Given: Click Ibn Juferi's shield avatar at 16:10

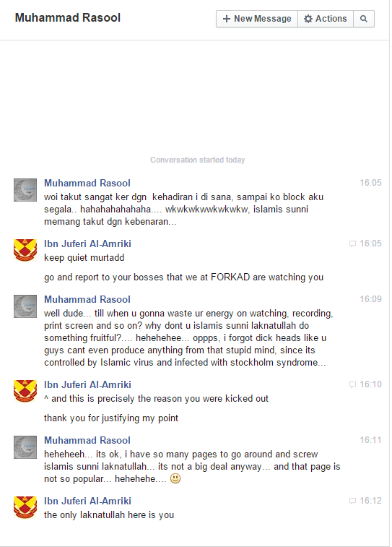Looking at the screenshot, I should (25, 392).
